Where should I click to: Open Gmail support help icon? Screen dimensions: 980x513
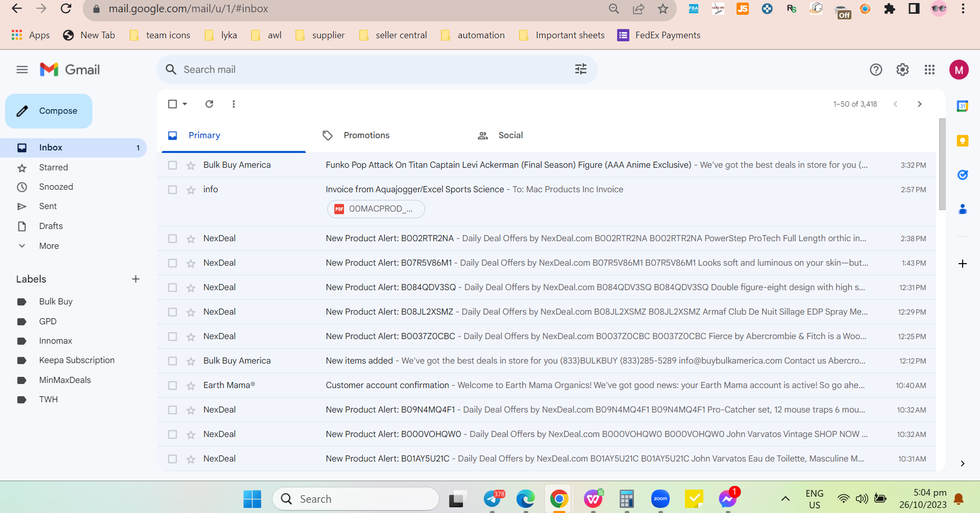click(876, 70)
